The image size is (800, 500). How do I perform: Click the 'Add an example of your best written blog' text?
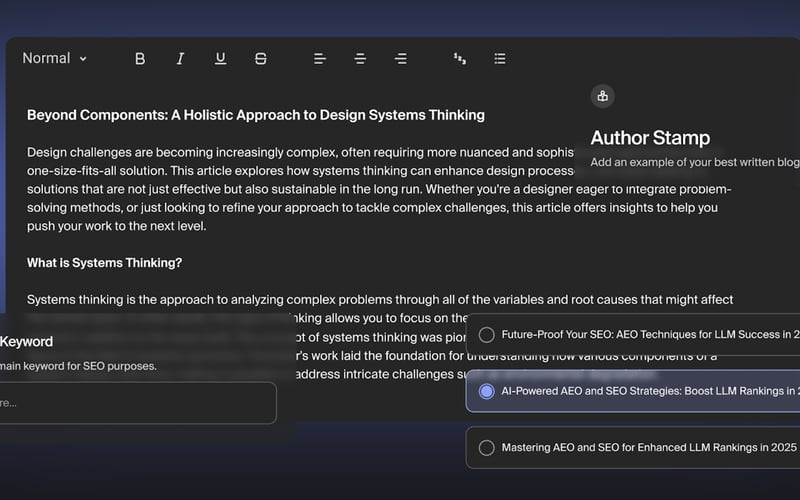coord(695,162)
